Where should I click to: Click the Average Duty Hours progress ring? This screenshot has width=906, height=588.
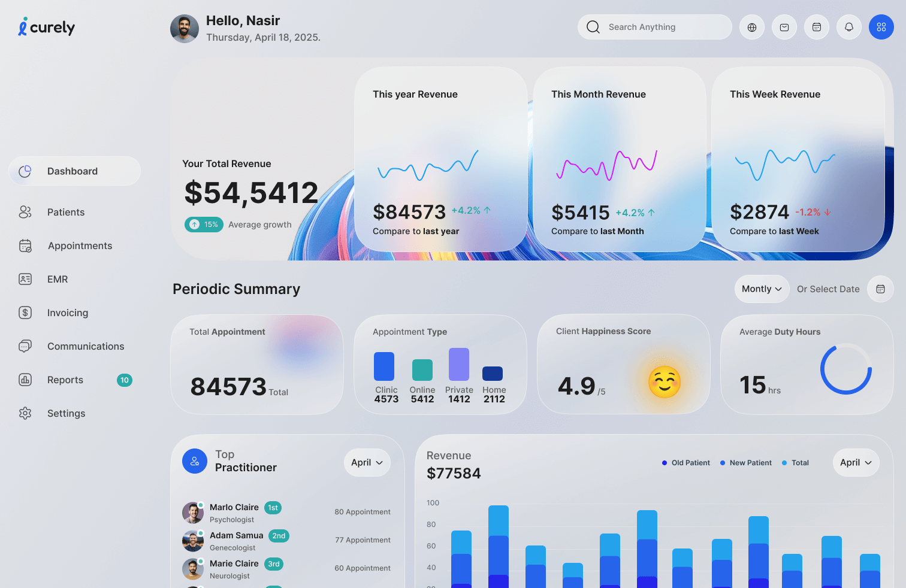(845, 369)
